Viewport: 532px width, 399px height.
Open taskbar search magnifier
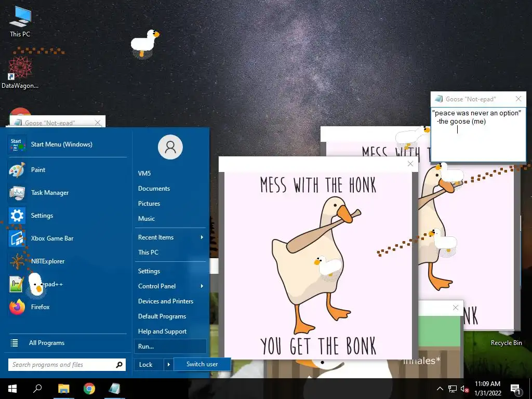tap(37, 389)
